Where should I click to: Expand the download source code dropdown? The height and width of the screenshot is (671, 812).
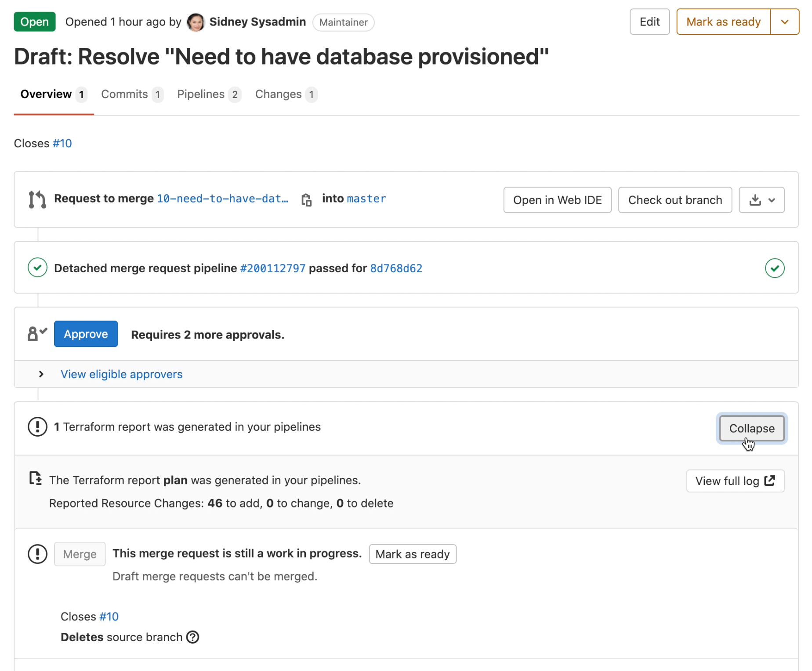pyautogui.click(x=761, y=200)
